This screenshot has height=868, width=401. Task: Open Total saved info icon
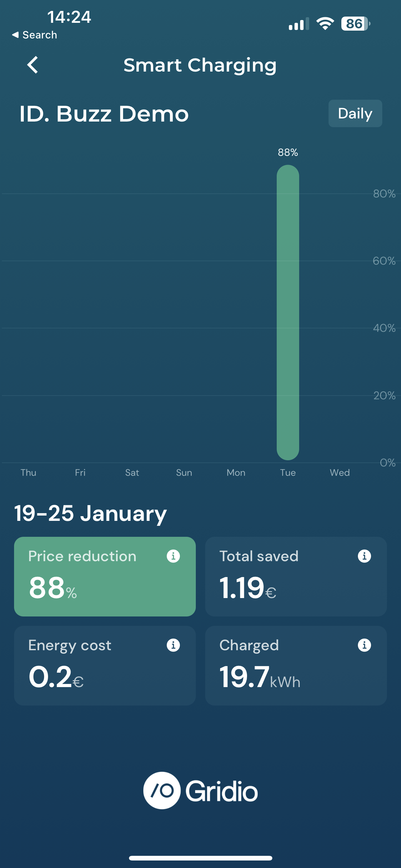coord(364,556)
